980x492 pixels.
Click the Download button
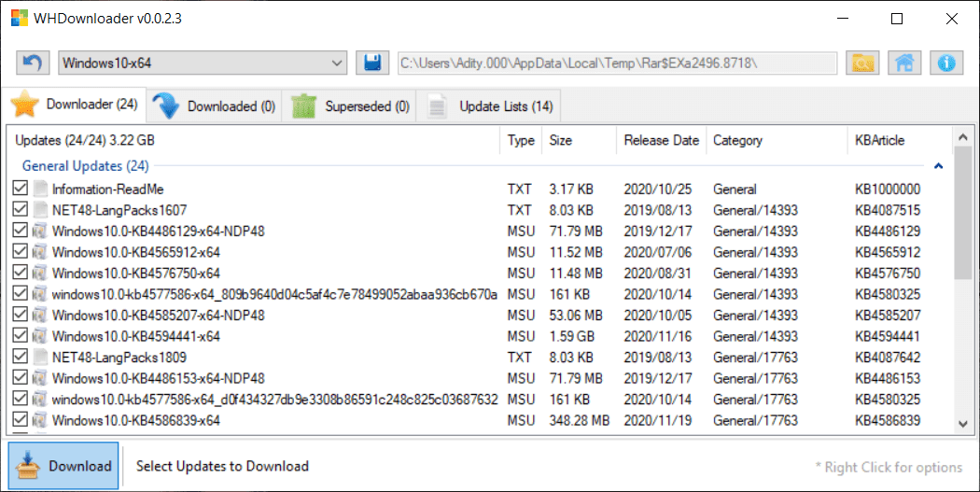tap(63, 466)
